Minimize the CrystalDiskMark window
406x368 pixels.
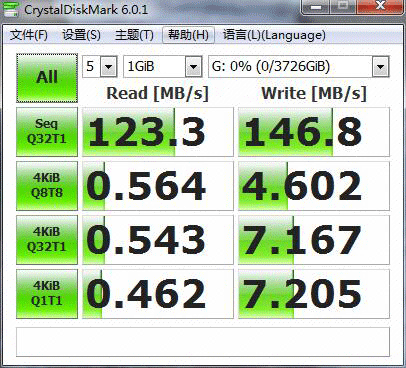click(316, 7)
